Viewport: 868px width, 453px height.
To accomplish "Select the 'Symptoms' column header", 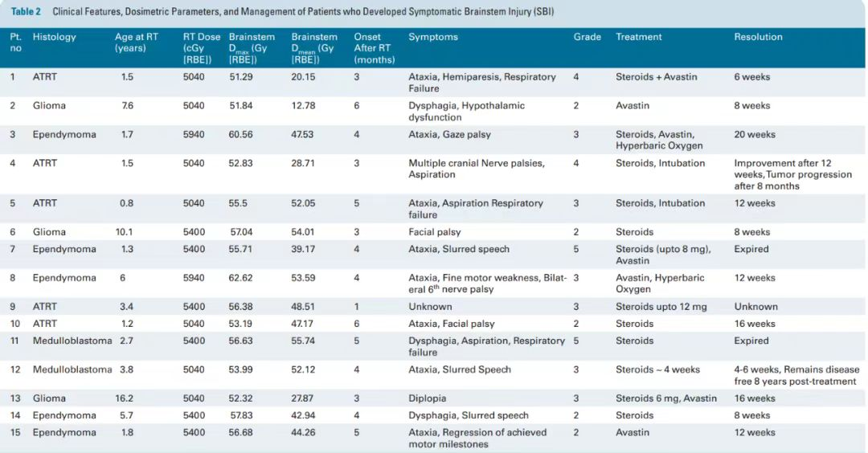I will [x=433, y=37].
